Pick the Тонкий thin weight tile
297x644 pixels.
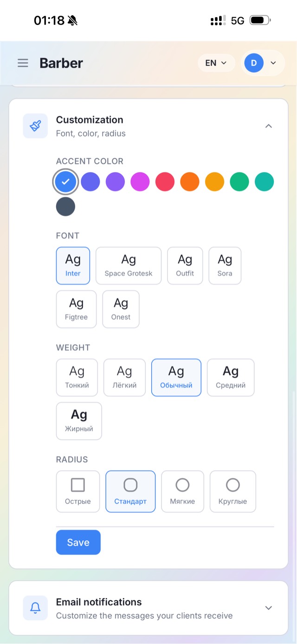(x=77, y=377)
